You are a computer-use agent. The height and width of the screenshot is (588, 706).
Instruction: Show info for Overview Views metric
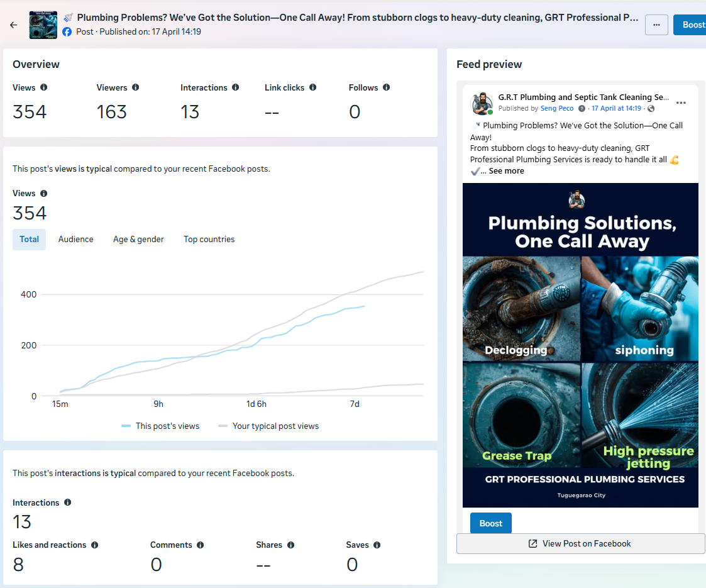(x=43, y=87)
